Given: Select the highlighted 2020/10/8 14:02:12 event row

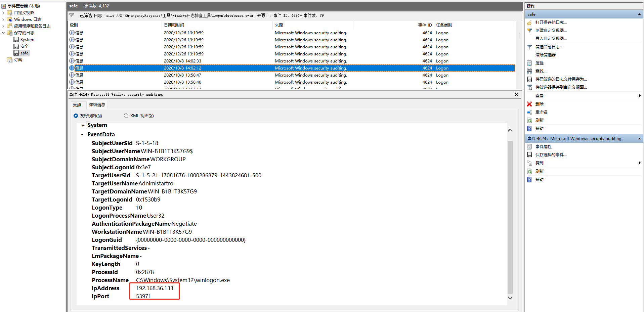Looking at the screenshot, I should tap(292, 68).
